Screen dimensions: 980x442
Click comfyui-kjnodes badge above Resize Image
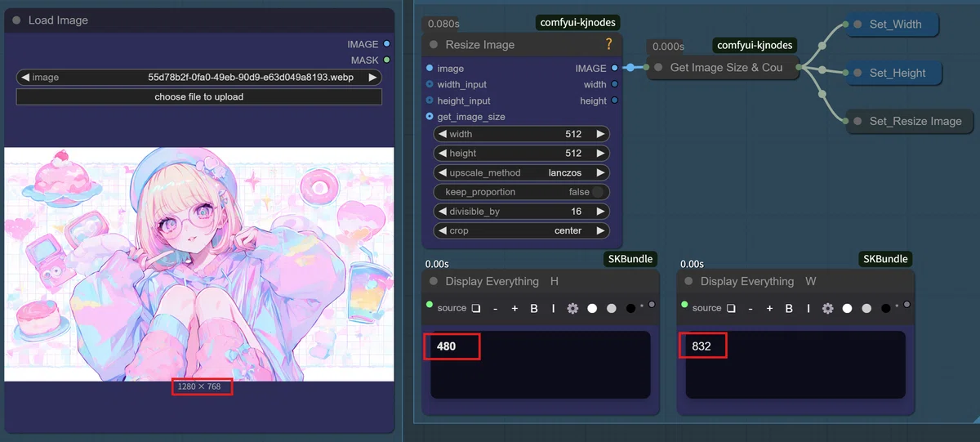[578, 23]
